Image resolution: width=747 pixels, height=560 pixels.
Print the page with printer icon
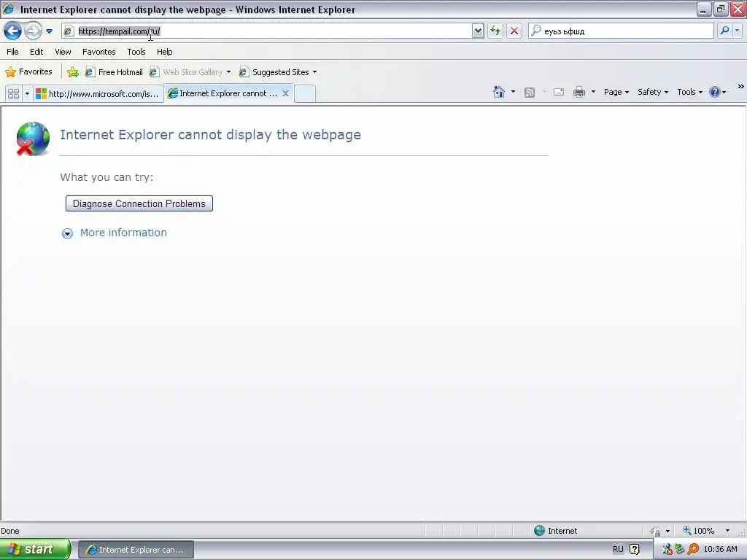point(579,92)
